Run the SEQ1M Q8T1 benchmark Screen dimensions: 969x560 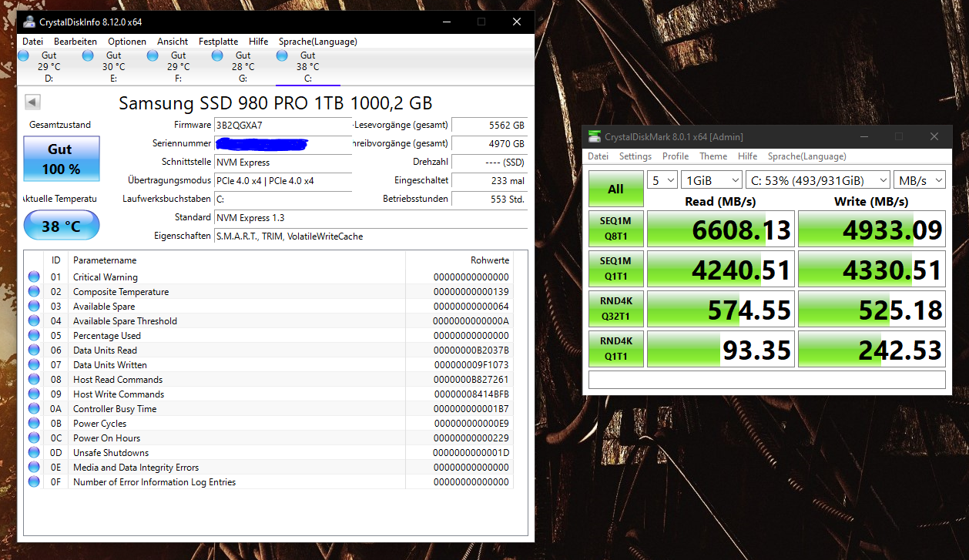[x=615, y=228]
